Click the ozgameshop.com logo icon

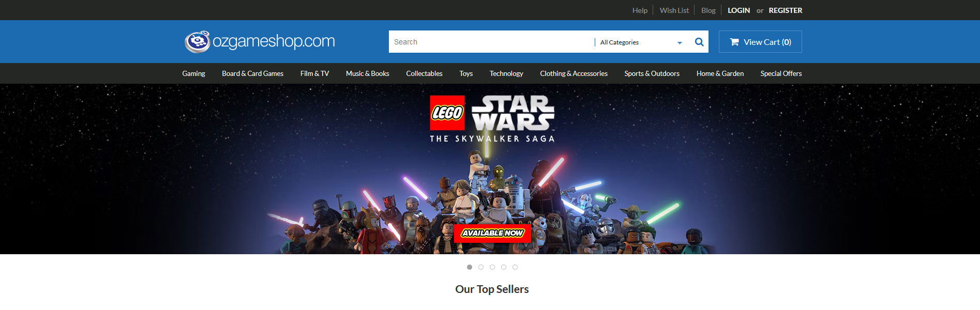point(198,41)
